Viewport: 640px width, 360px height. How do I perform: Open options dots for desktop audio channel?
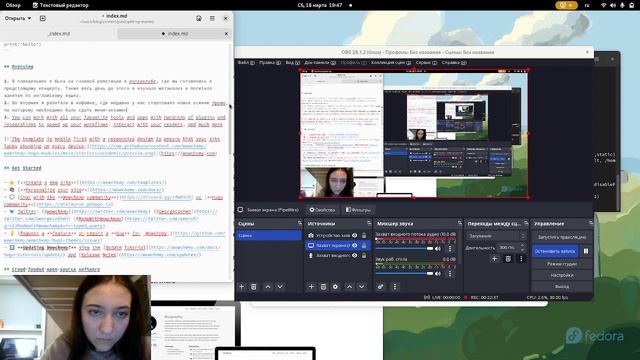(x=450, y=273)
